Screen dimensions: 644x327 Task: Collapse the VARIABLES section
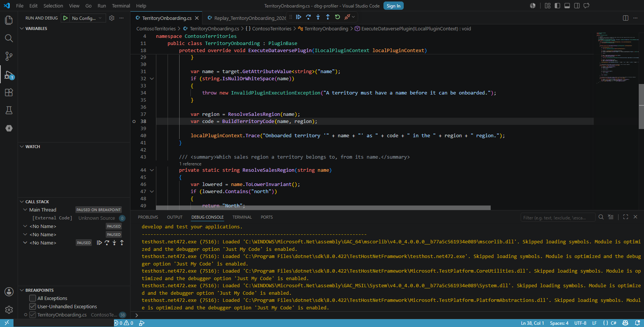pyautogui.click(x=22, y=28)
